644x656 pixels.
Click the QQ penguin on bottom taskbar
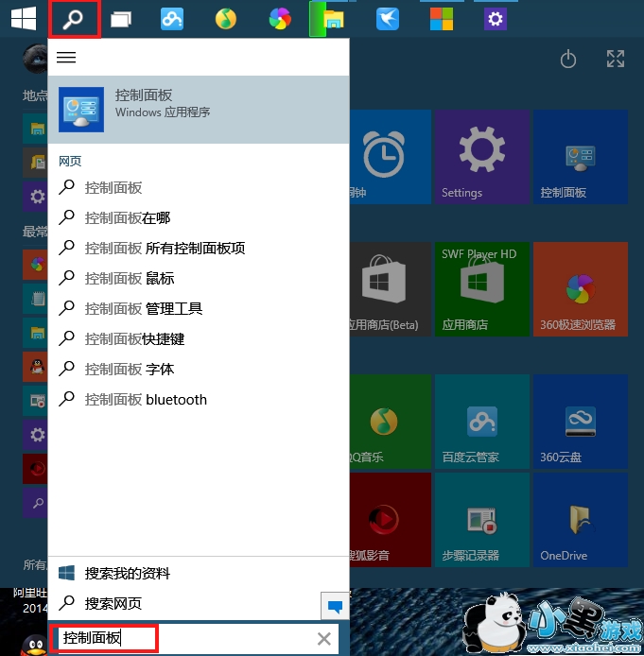pos(35,645)
